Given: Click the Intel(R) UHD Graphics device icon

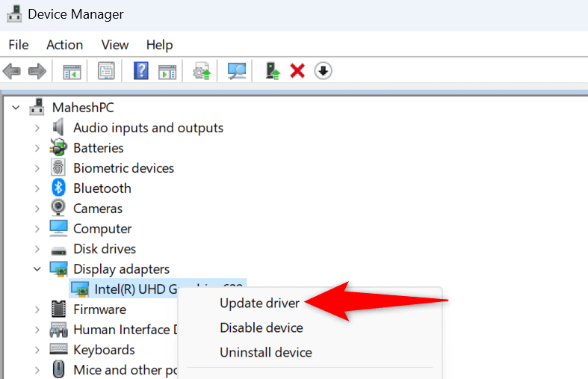Looking at the screenshot, I should pyautogui.click(x=79, y=289).
